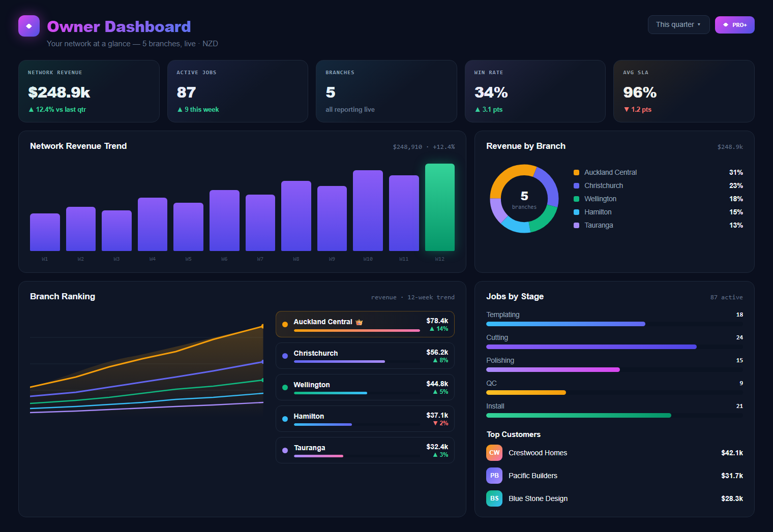
Task: Click the PRO+ button
Action: pos(734,24)
